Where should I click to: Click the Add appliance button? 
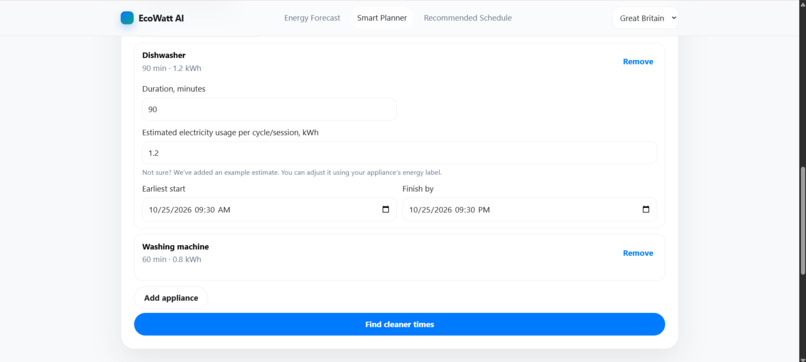171,298
